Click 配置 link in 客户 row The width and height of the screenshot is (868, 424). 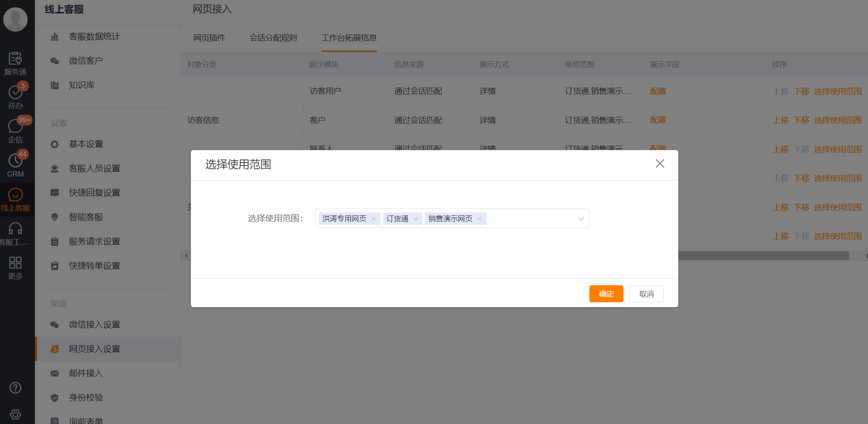[x=658, y=120]
